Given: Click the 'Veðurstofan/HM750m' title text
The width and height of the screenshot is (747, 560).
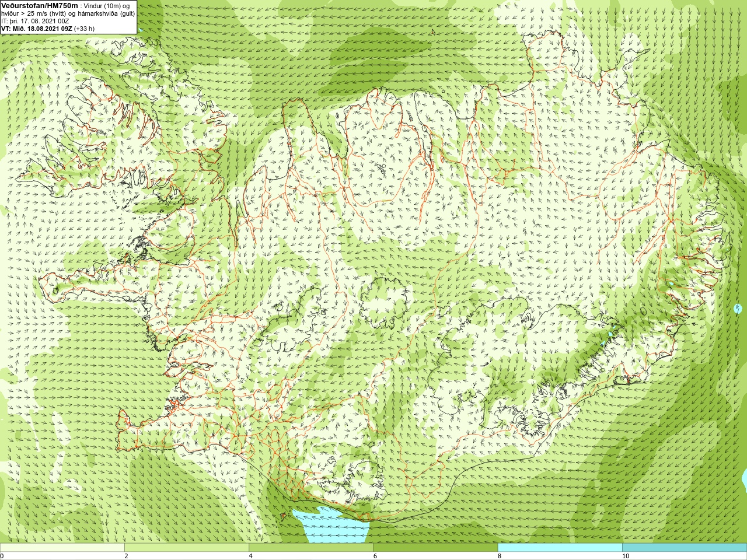Looking at the screenshot, I should click(40, 5).
